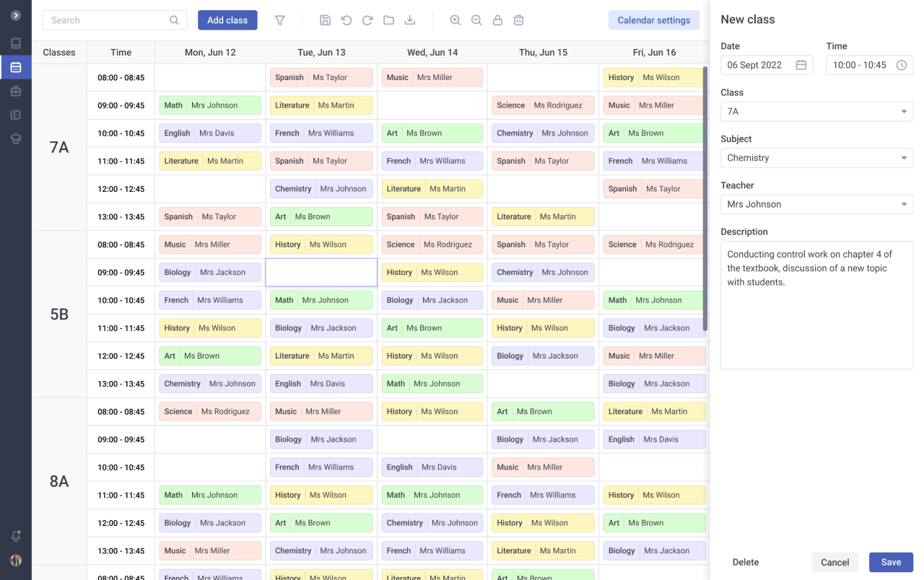The height and width of the screenshot is (580, 924).
Task: Export the timetable via the download icon
Action: (x=409, y=19)
